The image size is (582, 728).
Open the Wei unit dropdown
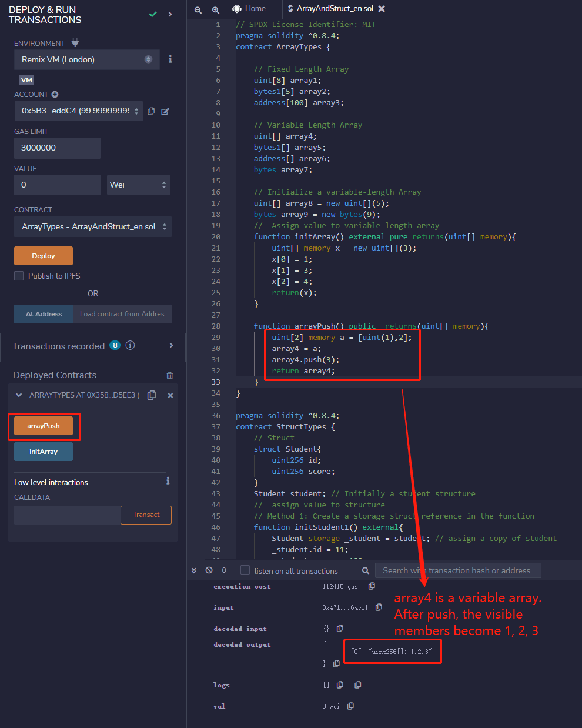[138, 185]
